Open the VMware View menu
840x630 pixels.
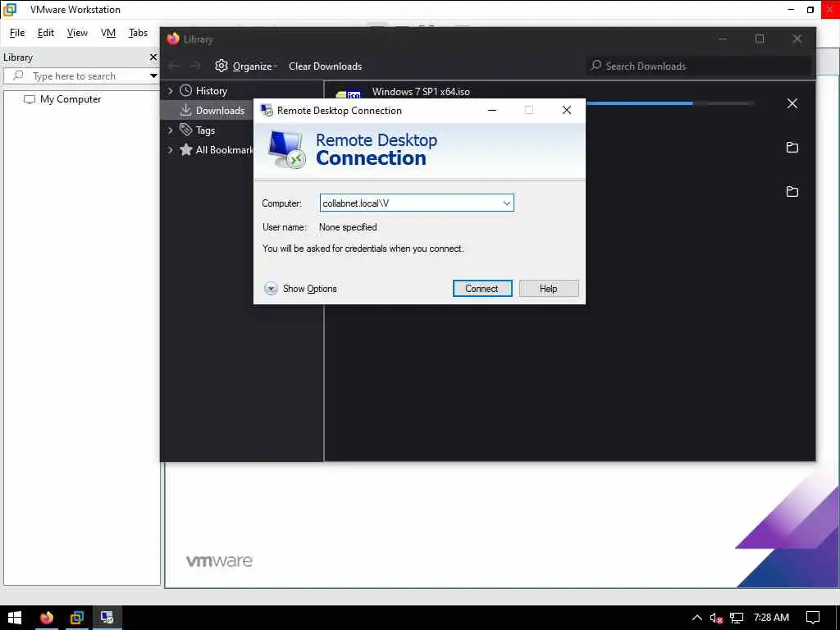pos(77,33)
